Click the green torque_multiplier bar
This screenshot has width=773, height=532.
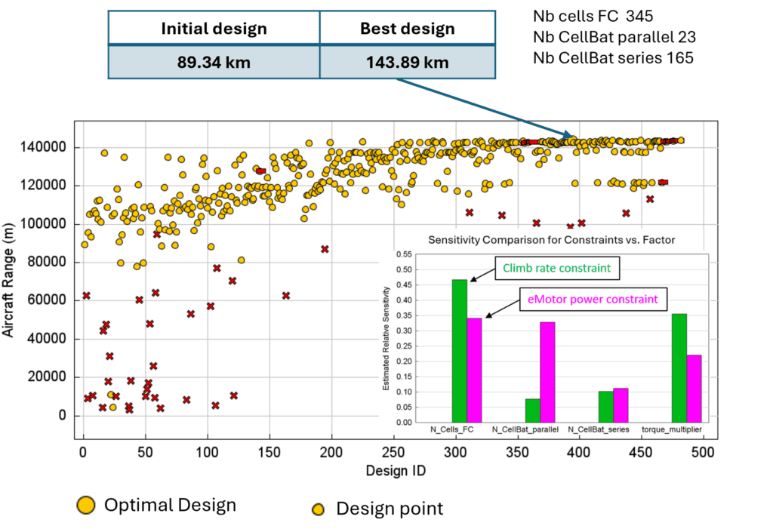pyautogui.click(x=679, y=368)
